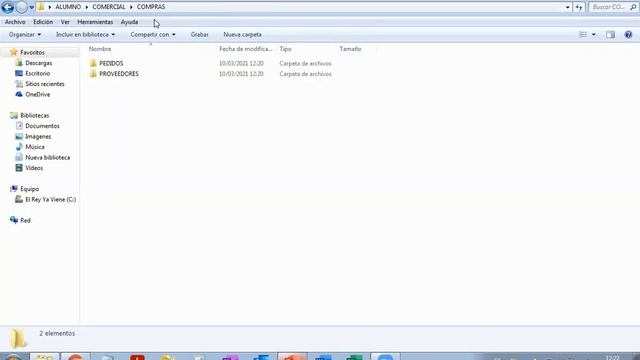This screenshot has width=640, height=360.
Task: Open the Archivo menu
Action: [x=15, y=22]
